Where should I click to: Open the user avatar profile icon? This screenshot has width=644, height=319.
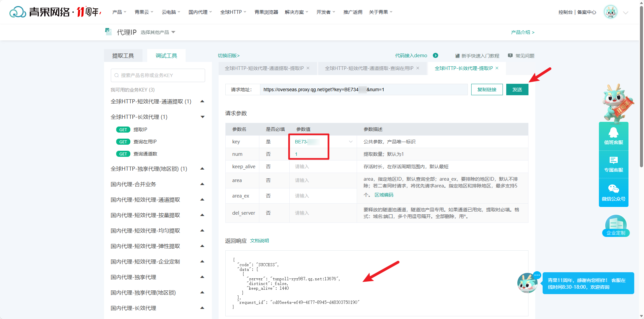pyautogui.click(x=610, y=12)
